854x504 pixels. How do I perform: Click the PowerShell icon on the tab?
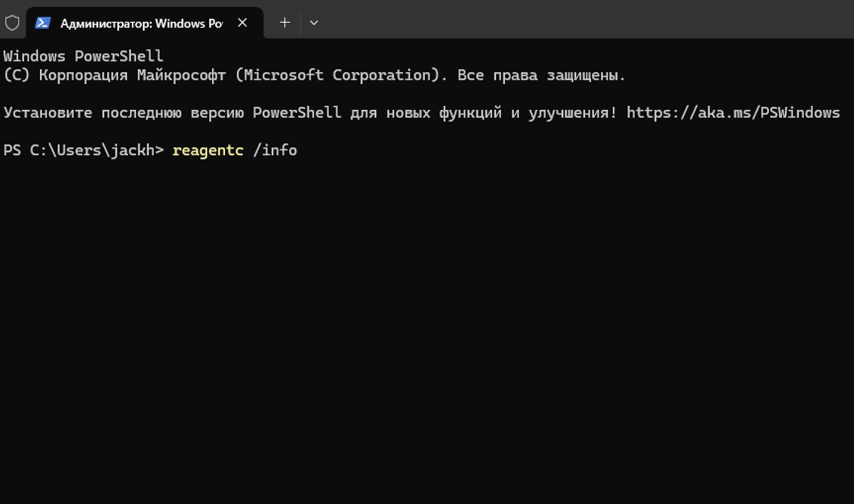click(43, 23)
